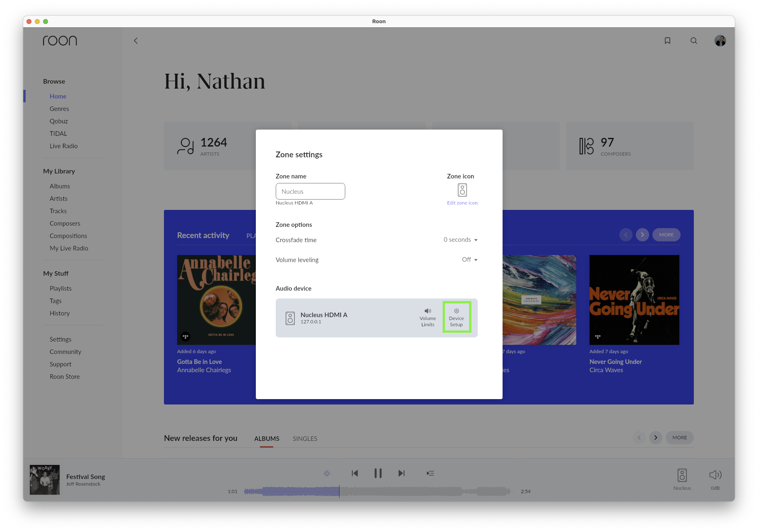Click the zone icon speaker image
Screen dimensions: 758x532
462,190
